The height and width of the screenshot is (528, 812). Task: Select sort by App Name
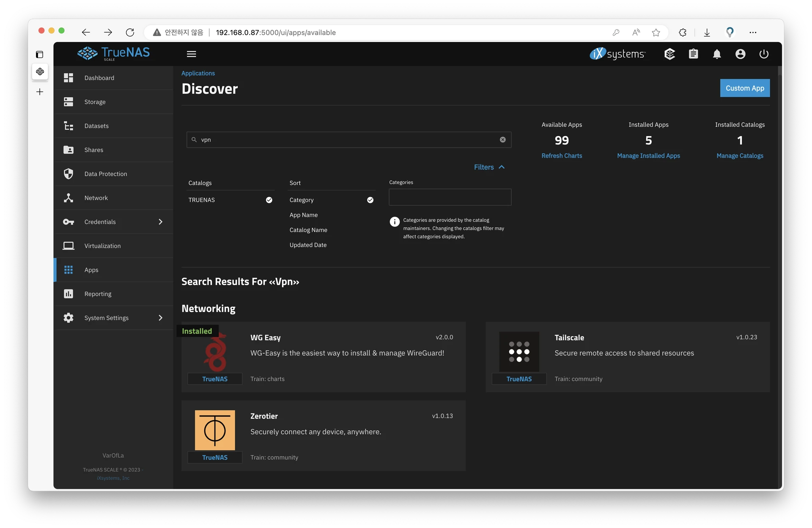[303, 215]
